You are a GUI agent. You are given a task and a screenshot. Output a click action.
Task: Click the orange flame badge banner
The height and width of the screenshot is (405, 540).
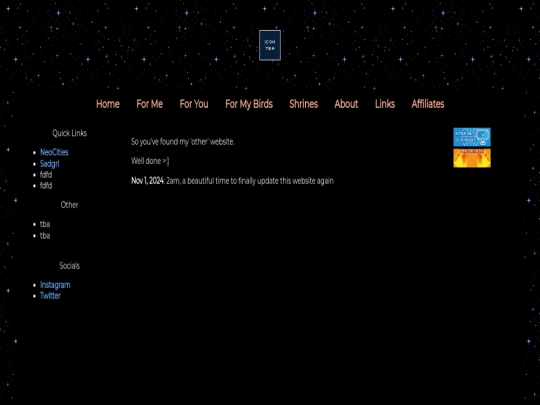[472, 158]
